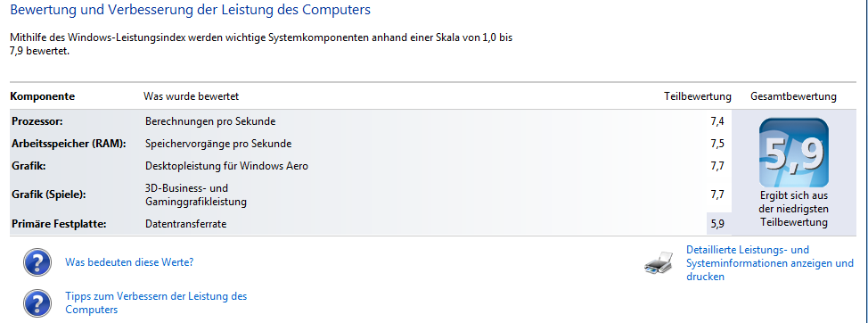Click the 'Gesamtbewertung' column header

(793, 96)
